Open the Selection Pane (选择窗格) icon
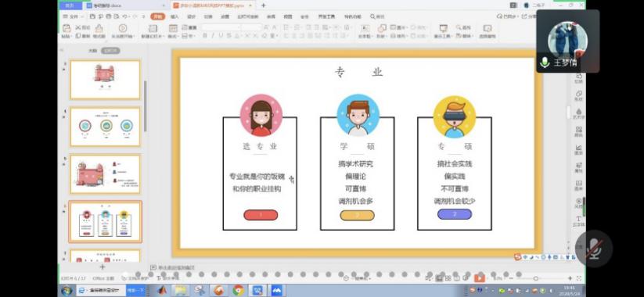This screenshot has height=297, width=644. (x=487, y=28)
